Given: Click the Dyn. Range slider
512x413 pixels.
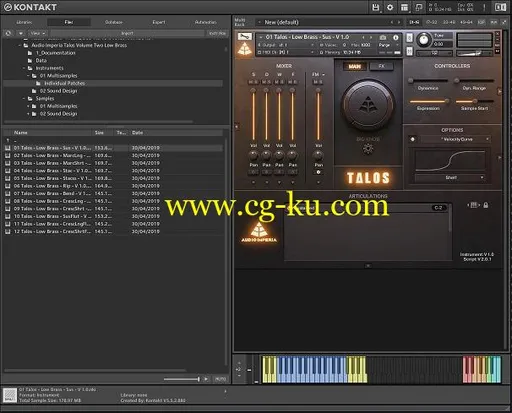Looking at the screenshot, I should [x=474, y=80].
